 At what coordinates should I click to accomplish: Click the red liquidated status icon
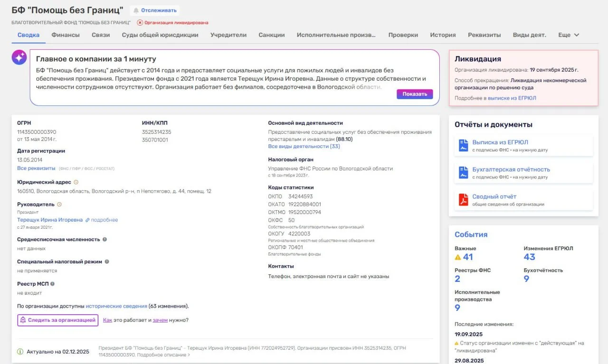(x=140, y=22)
